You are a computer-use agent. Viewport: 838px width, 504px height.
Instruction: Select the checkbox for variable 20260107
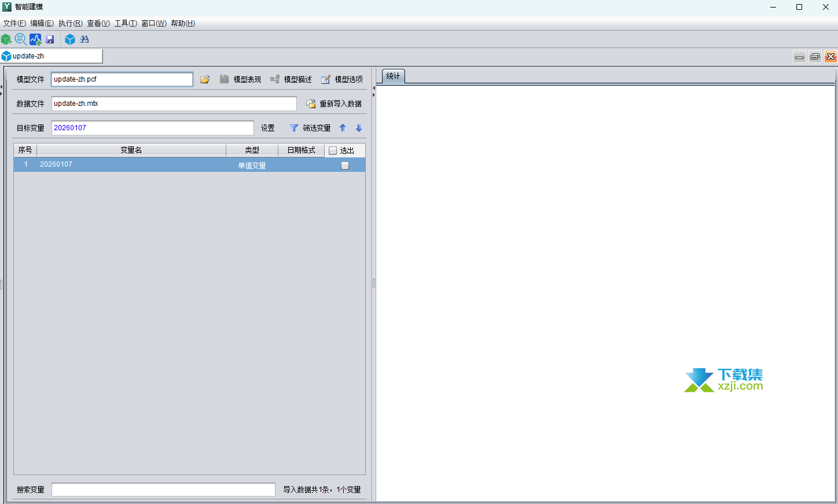(x=344, y=165)
